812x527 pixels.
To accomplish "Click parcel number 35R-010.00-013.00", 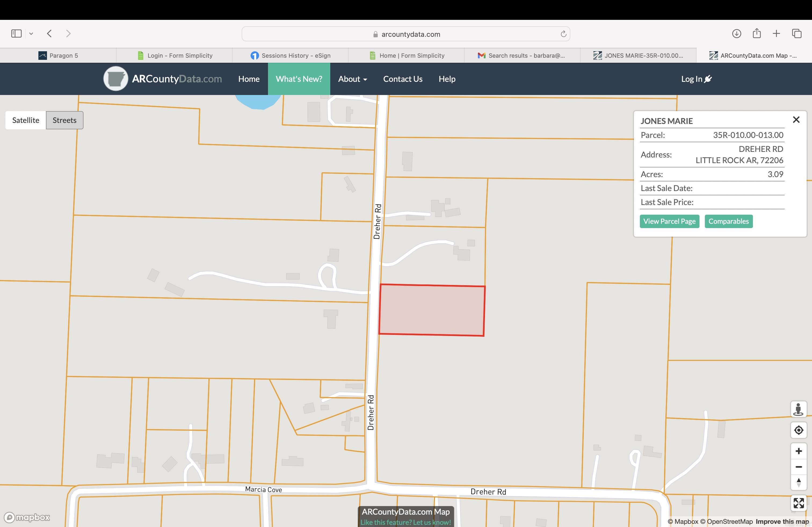I will [748, 135].
